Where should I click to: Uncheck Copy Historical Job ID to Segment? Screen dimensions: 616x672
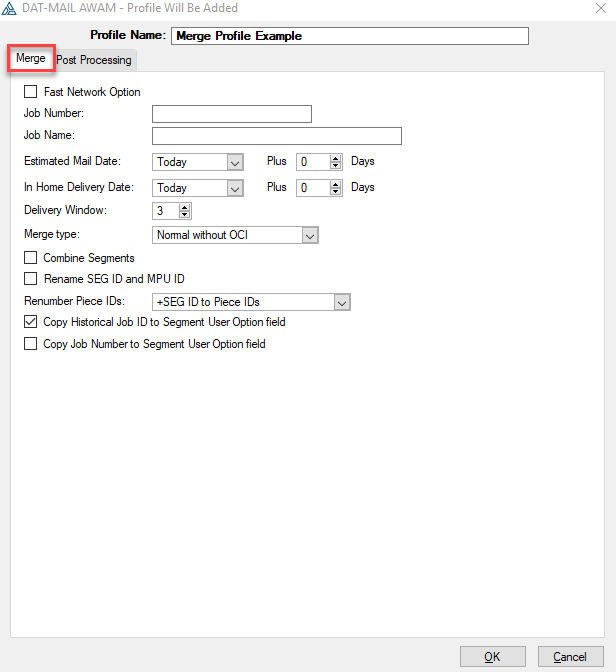pyautogui.click(x=30, y=322)
